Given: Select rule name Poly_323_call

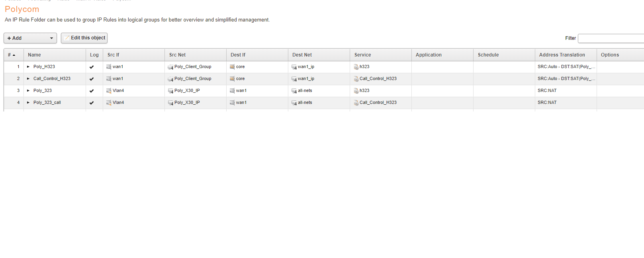Looking at the screenshot, I should pyautogui.click(x=47, y=103).
